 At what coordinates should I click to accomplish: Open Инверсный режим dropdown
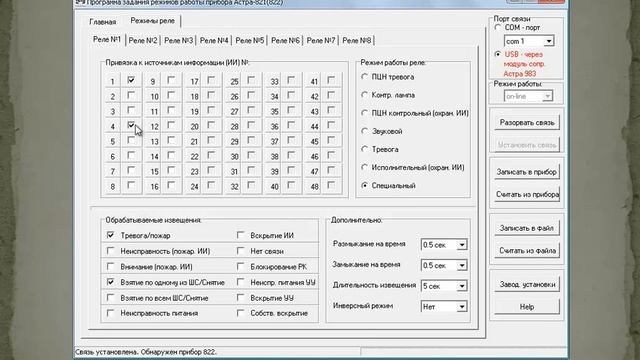[x=462, y=307]
